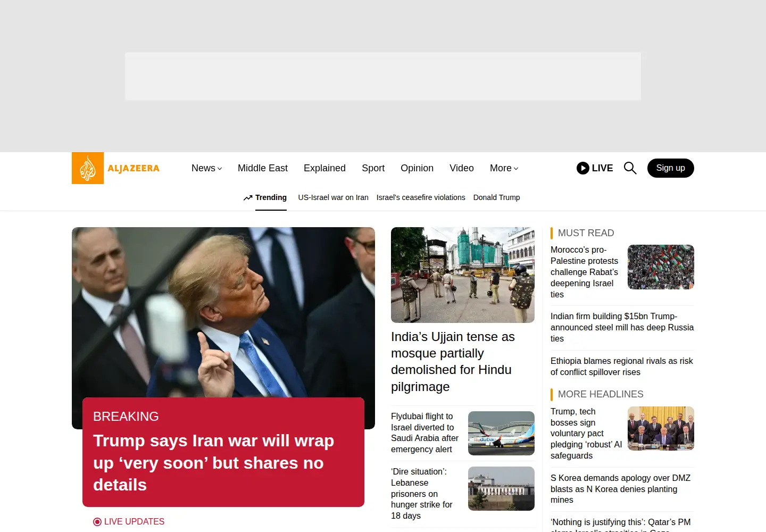Click the MORE HEADLINES heading
Viewport: 766px width, 532px height.
[601, 394]
